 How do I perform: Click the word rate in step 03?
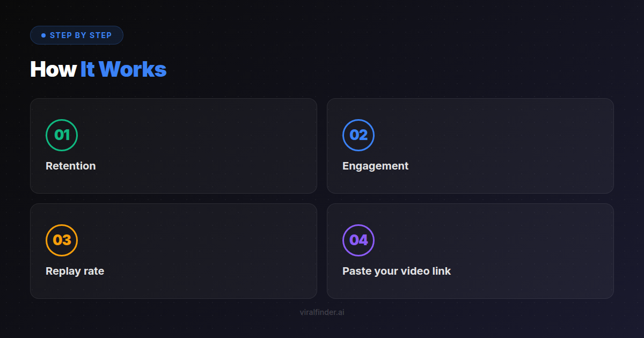[93, 271]
